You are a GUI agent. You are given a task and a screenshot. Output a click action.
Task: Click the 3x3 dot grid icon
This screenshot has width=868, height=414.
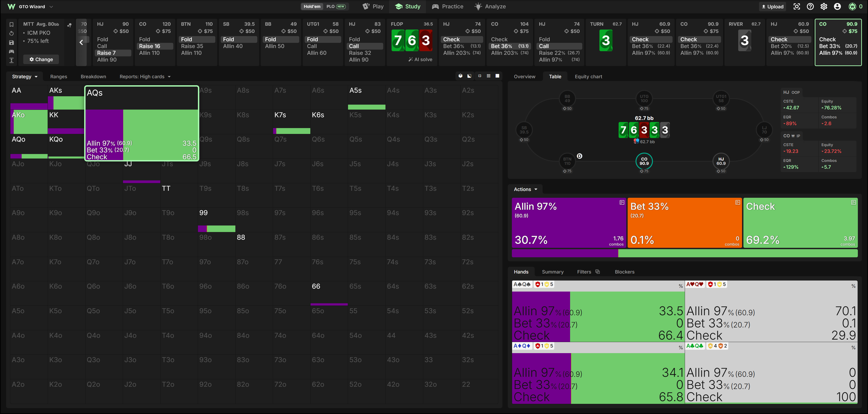point(489,76)
